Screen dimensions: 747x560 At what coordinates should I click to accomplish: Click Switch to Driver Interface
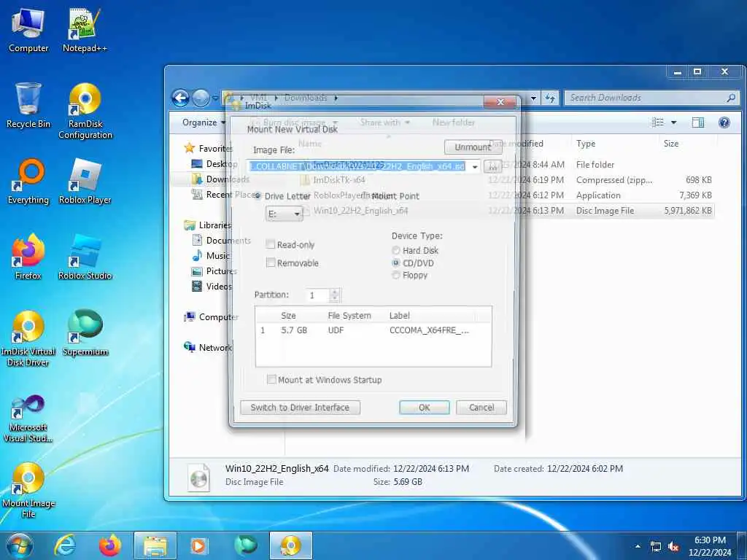coord(300,408)
